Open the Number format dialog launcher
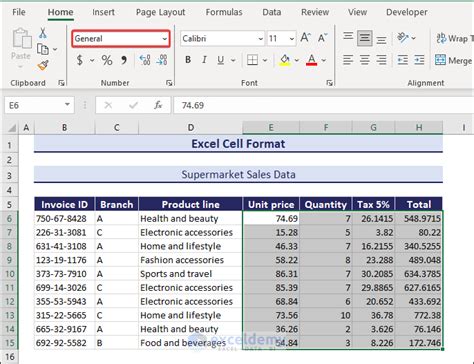The image size is (474, 364). [x=169, y=83]
